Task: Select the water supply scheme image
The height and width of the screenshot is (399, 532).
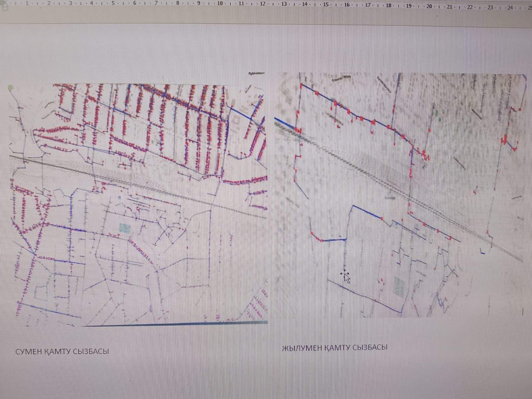Action: pos(138,204)
